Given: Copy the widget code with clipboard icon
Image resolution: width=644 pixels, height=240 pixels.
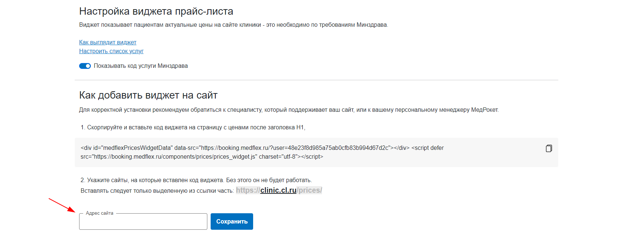Looking at the screenshot, I should click(x=549, y=148).
